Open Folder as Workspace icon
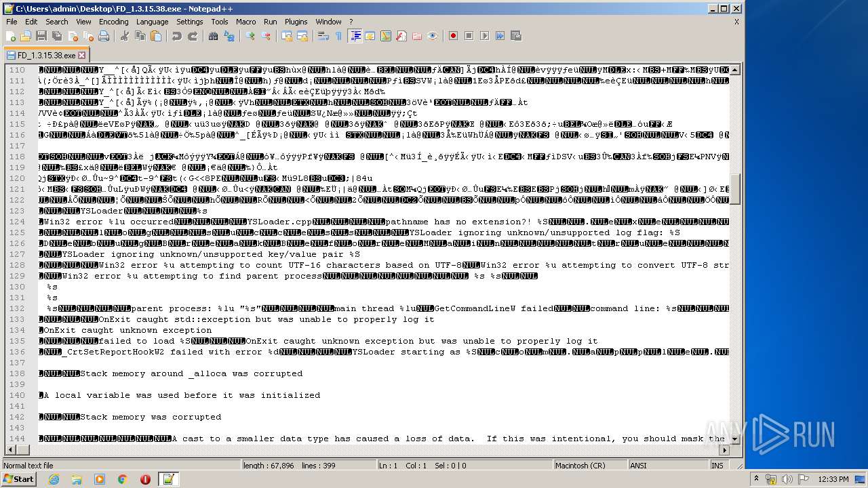This screenshot has height=488, width=868. 417,36
